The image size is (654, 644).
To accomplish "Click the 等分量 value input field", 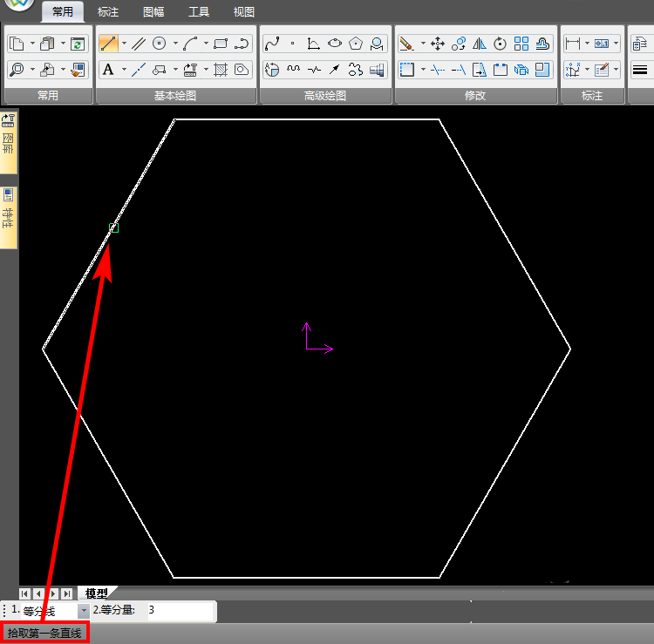I will (x=179, y=611).
